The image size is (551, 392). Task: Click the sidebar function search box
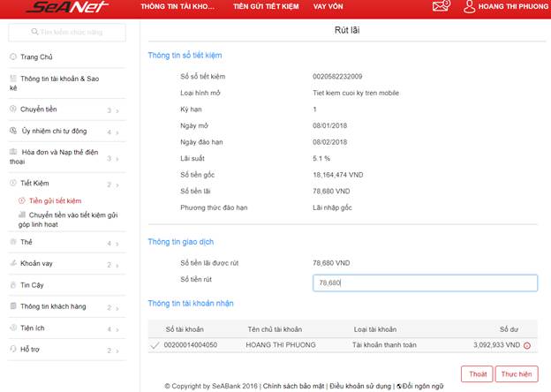tap(69, 33)
